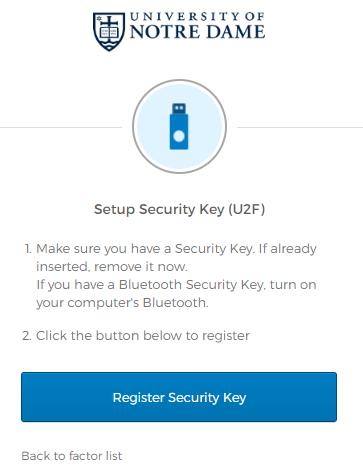Click the step 1 Make sure you have a Security Key text
Image resolution: width=363 pixels, height=469 pixels.
(x=176, y=249)
